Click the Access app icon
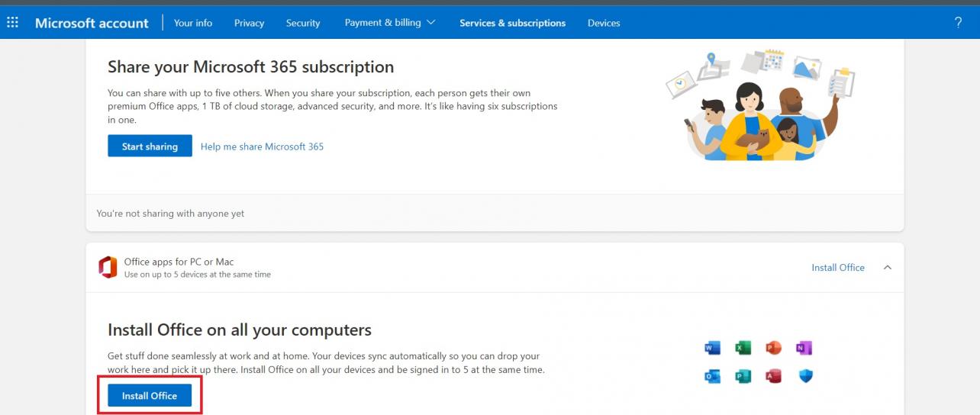980x415 pixels. click(x=773, y=376)
